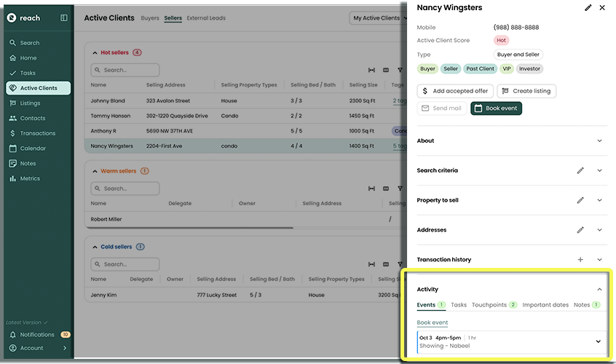
Task: Expand the Oct 3 Showing event entry
Action: coord(598,341)
